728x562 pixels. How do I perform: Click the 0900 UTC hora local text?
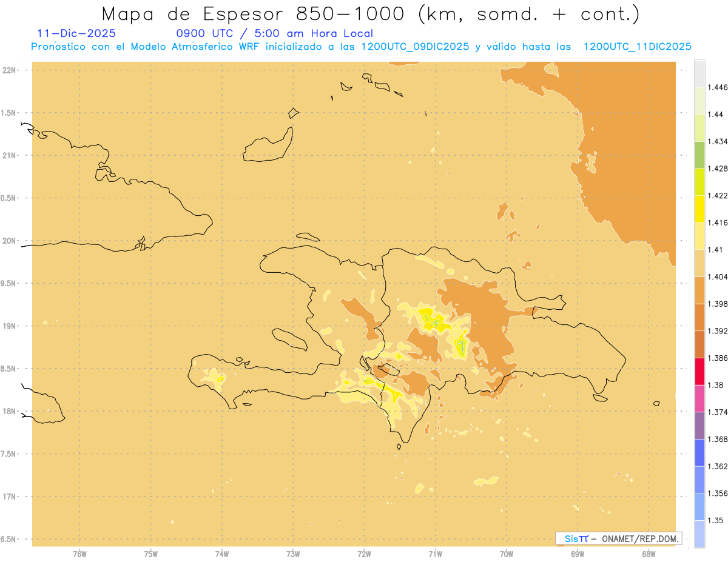tap(275, 34)
